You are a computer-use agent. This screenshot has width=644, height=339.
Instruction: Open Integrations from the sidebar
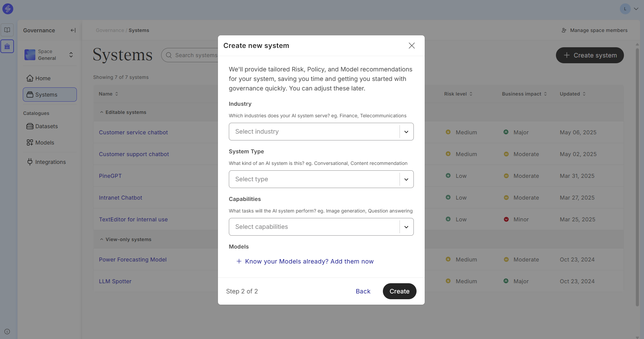click(x=50, y=162)
